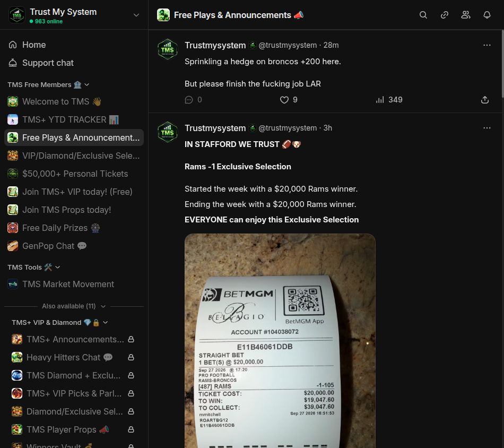Viewport: 504px width, 448px height.
Task: Click TMS+ YTD TRACKER channel icon
Action: (x=13, y=119)
